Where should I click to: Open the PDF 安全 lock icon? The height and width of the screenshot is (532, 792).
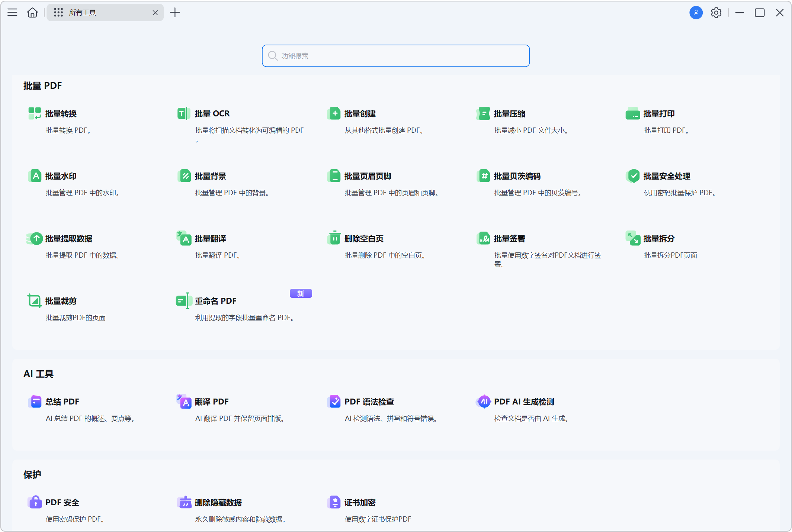[35, 502]
